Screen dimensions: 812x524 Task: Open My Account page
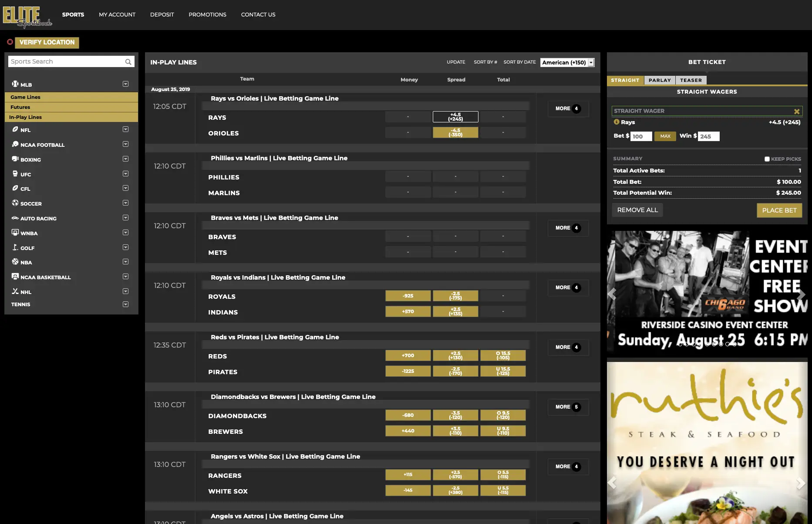pos(117,14)
